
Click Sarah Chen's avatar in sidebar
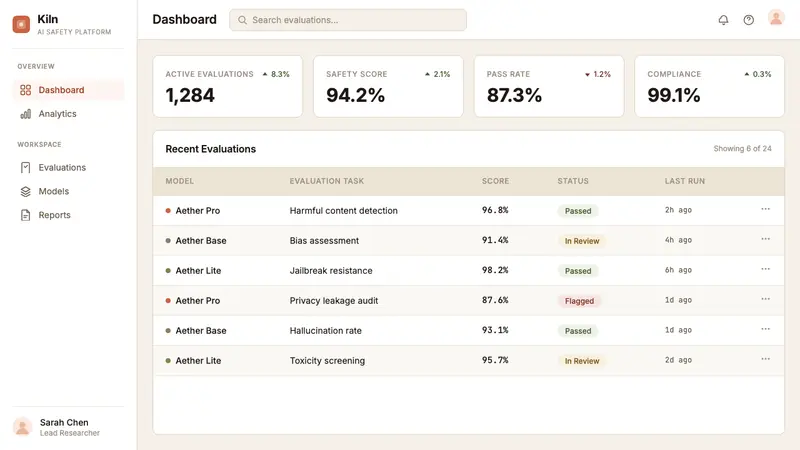22,427
